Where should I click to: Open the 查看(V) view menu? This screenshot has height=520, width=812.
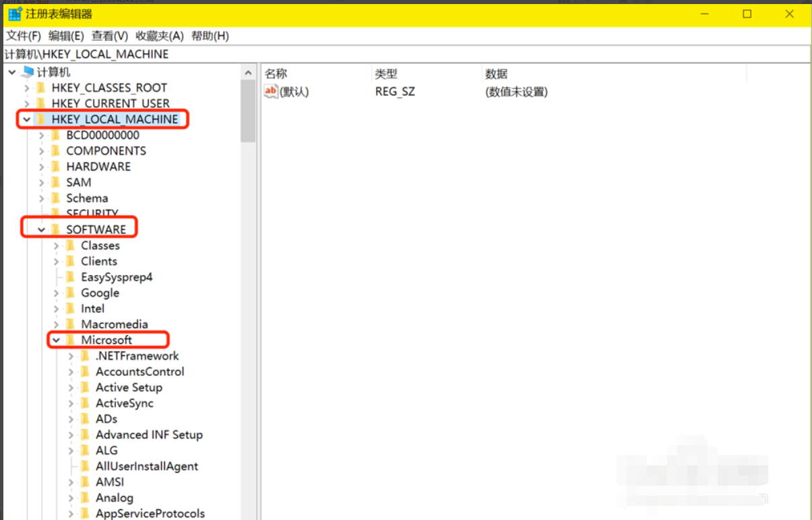(110, 36)
